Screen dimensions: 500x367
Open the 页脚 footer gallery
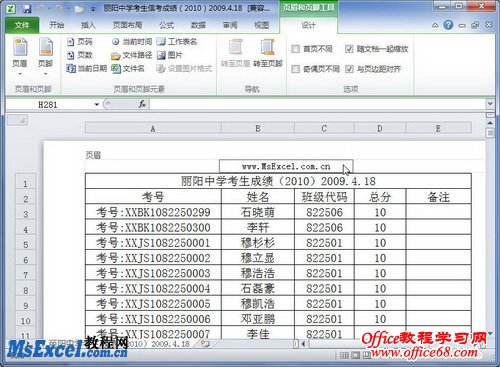pyautogui.click(x=46, y=56)
